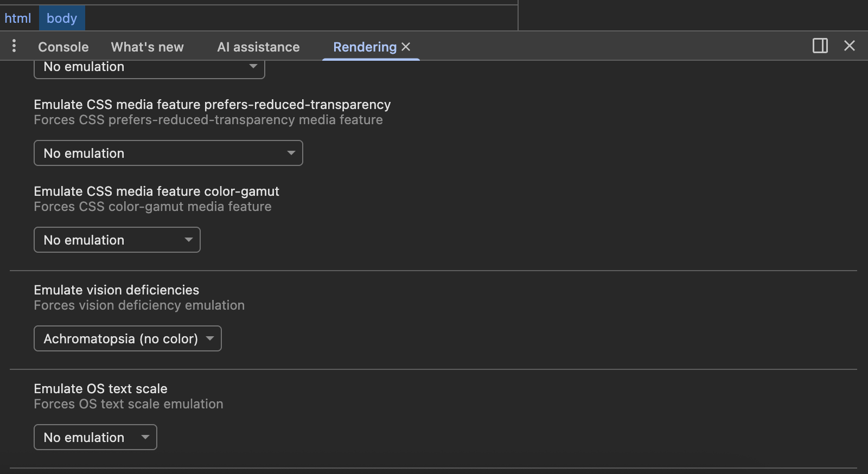Screen dimensions: 868x474
Task: Open the prefers-reduced-transparency emulation dropdown
Action: click(x=168, y=153)
